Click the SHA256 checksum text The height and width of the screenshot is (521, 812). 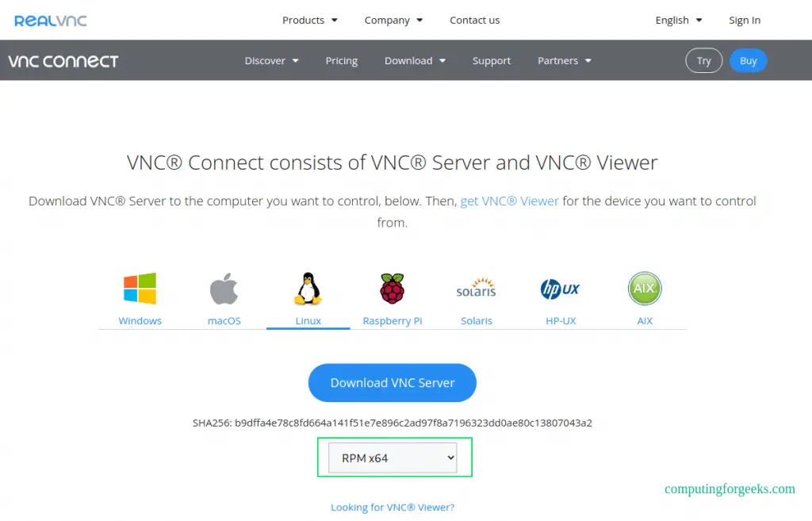tap(392, 423)
